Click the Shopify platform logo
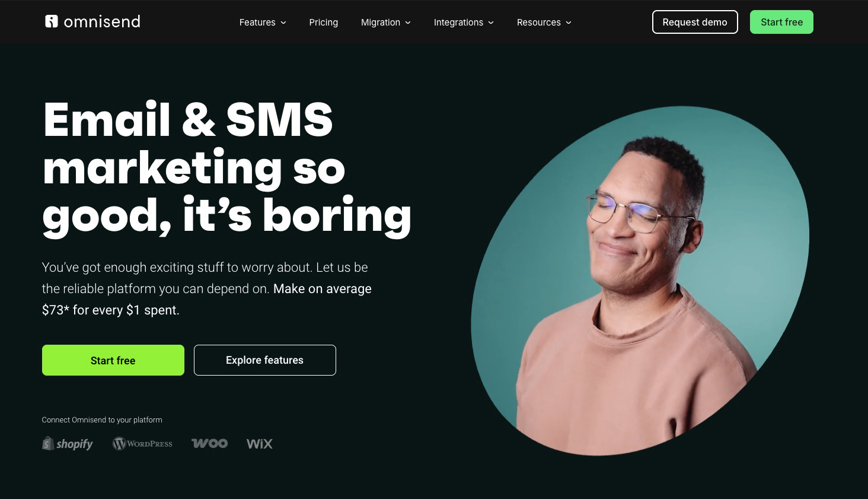868x499 pixels. [x=68, y=443]
